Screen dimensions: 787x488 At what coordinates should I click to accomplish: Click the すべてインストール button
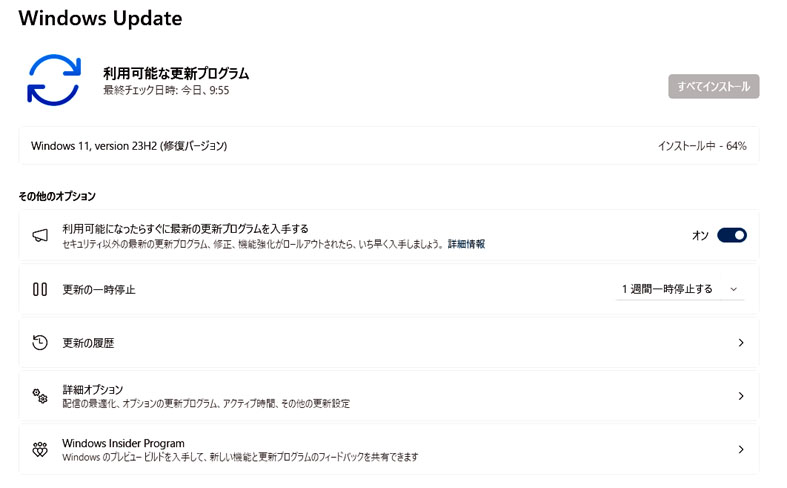pos(713,86)
